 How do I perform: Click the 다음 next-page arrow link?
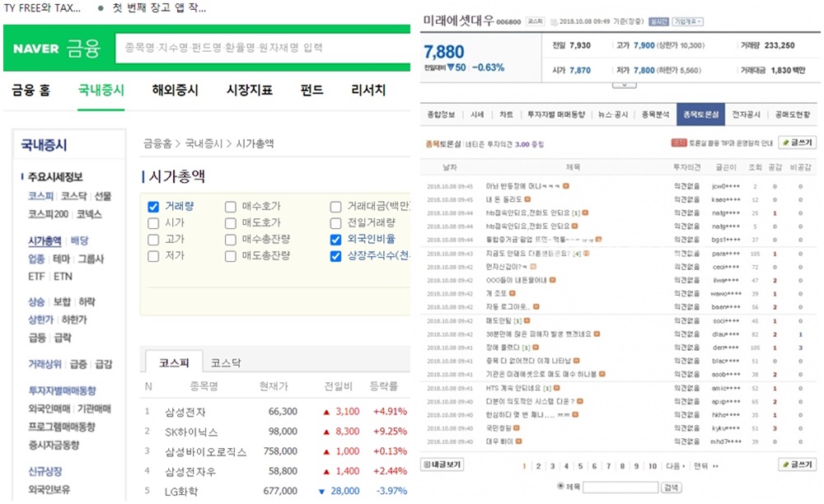click(676, 465)
